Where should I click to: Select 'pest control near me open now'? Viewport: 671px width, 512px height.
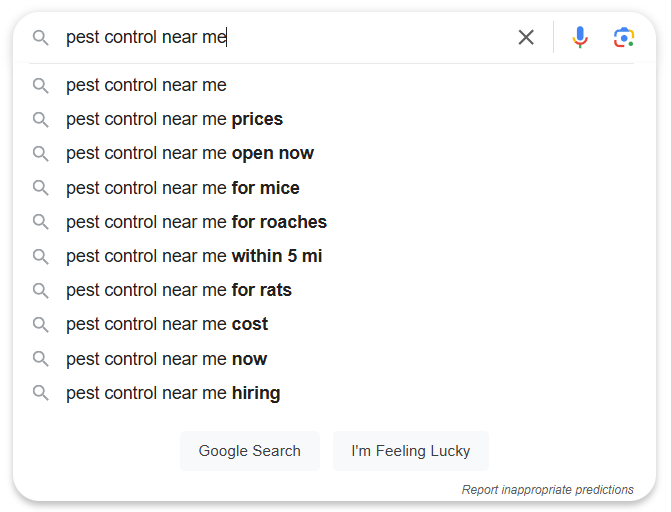(334, 153)
